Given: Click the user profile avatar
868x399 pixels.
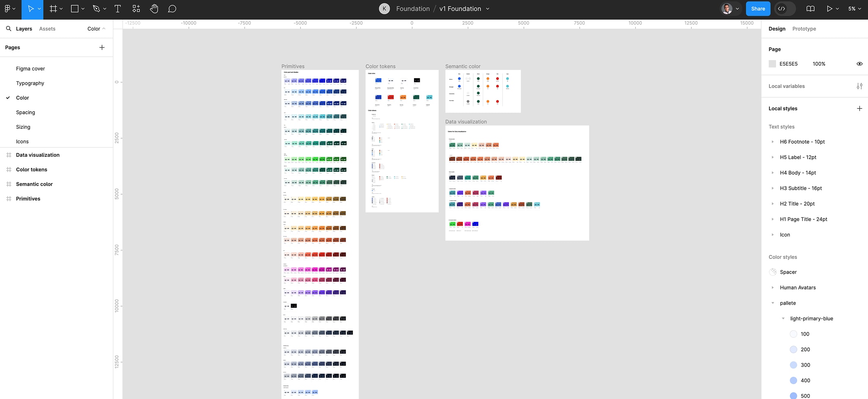Looking at the screenshot, I should tap(727, 9).
